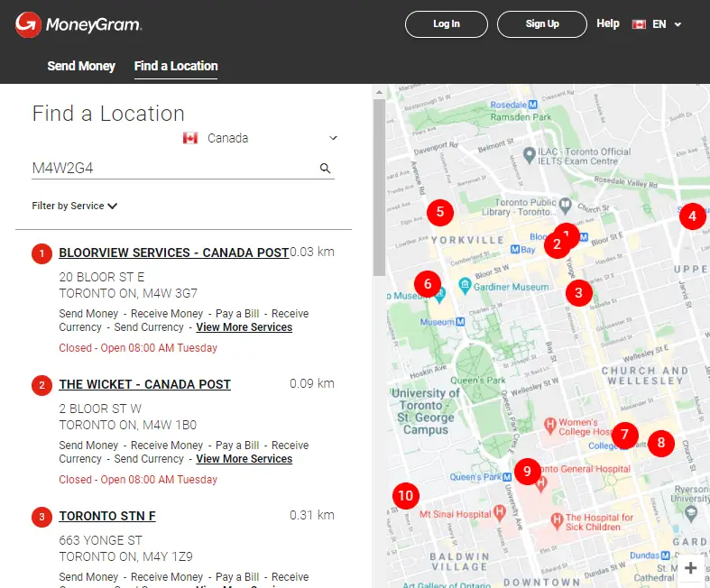Select map marker number 8

point(661,443)
